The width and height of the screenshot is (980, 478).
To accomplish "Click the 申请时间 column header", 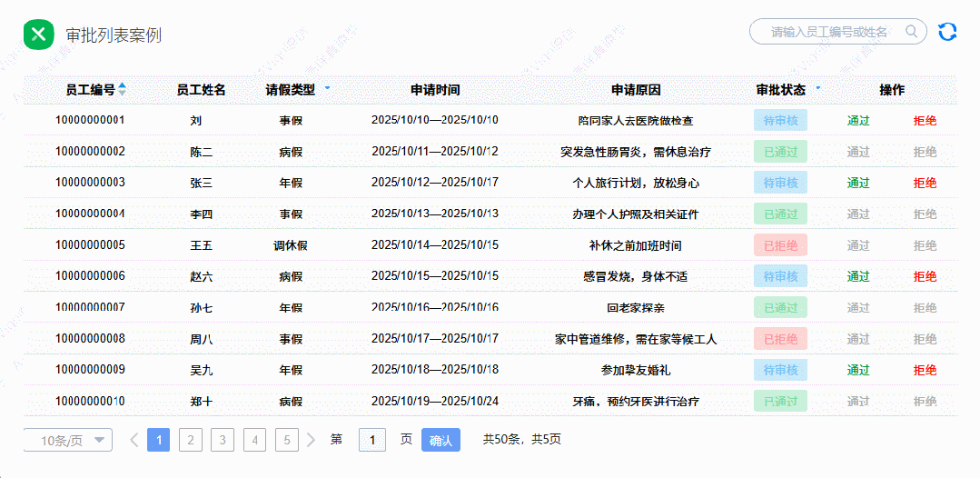I will tap(435, 90).
